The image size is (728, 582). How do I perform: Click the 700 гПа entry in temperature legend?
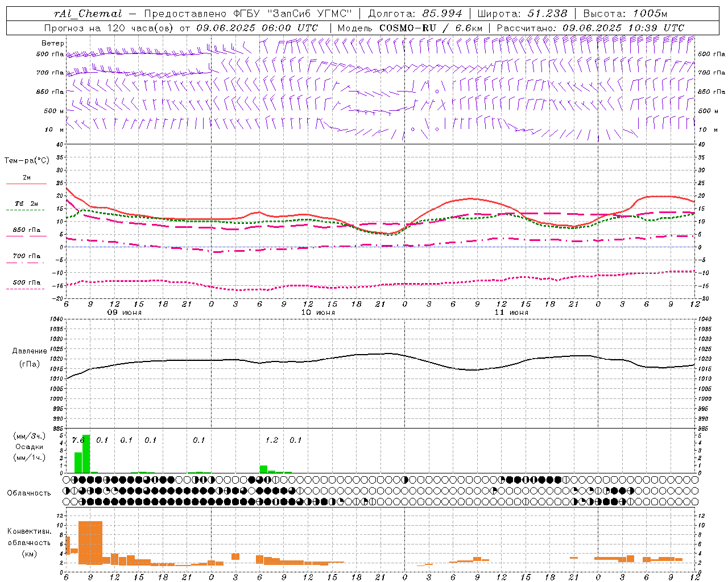point(26,256)
